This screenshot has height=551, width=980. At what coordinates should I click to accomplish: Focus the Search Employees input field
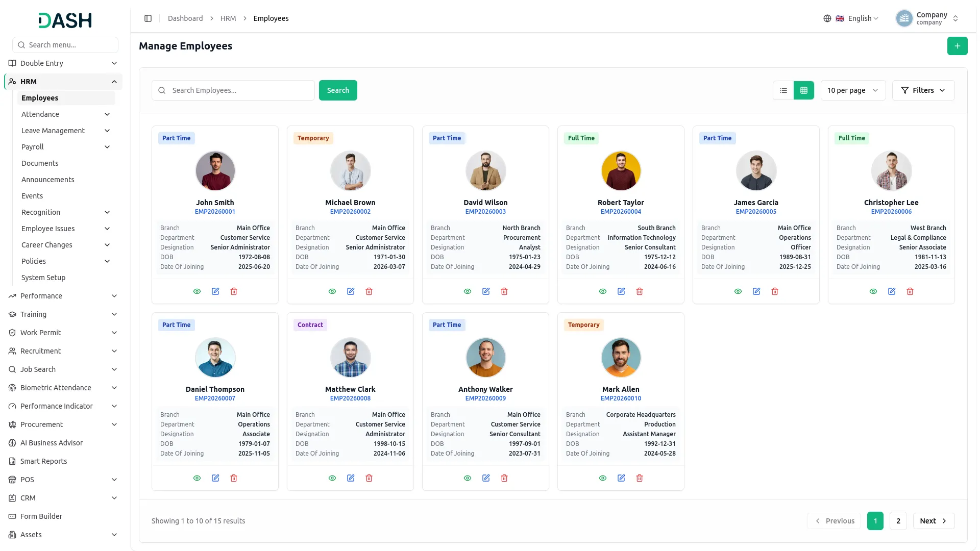(x=233, y=90)
